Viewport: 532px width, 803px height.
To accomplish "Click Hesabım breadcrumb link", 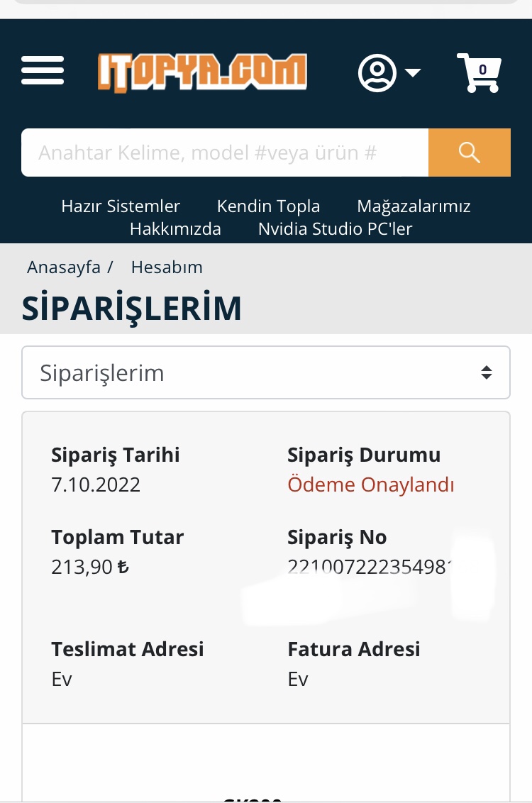I will pyautogui.click(x=167, y=267).
